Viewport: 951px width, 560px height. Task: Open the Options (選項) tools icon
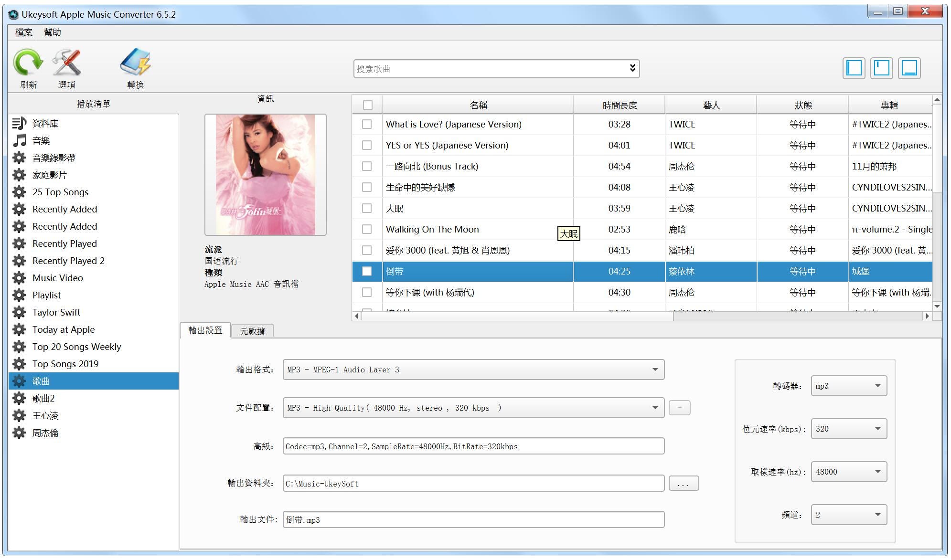(67, 63)
